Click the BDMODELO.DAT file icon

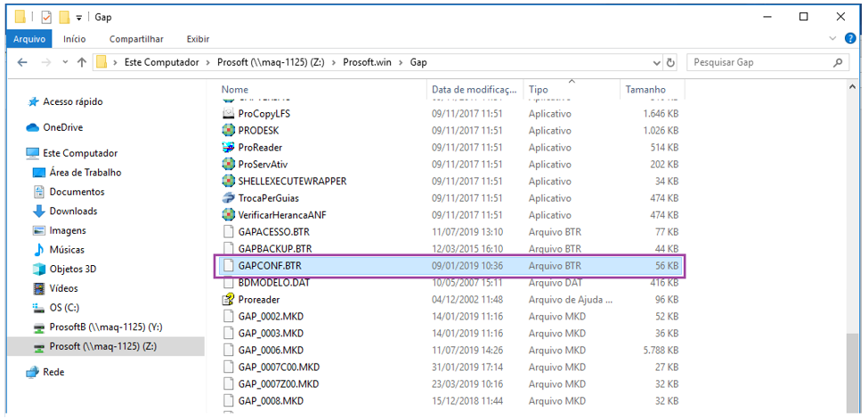pos(228,282)
